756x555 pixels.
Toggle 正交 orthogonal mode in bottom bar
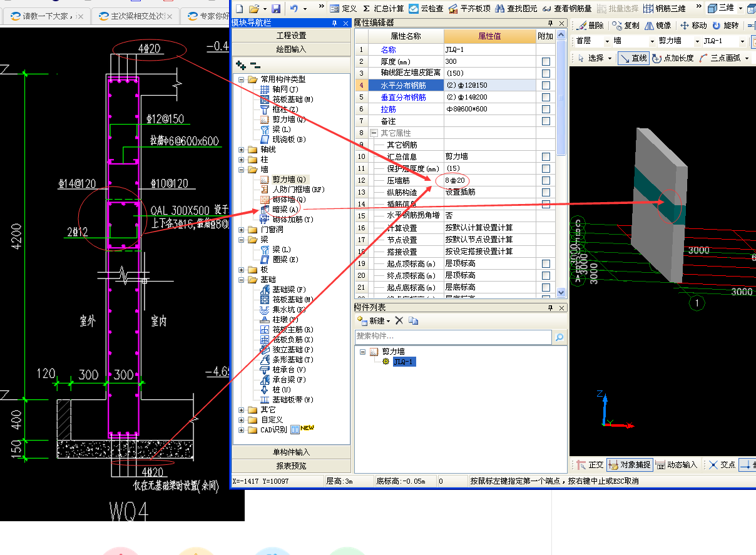point(590,465)
